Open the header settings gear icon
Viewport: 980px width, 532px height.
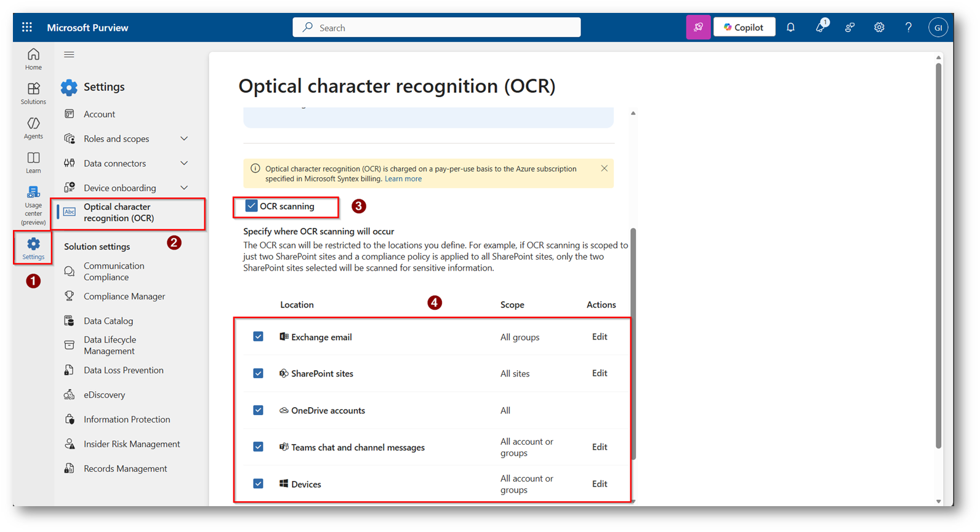tap(879, 28)
